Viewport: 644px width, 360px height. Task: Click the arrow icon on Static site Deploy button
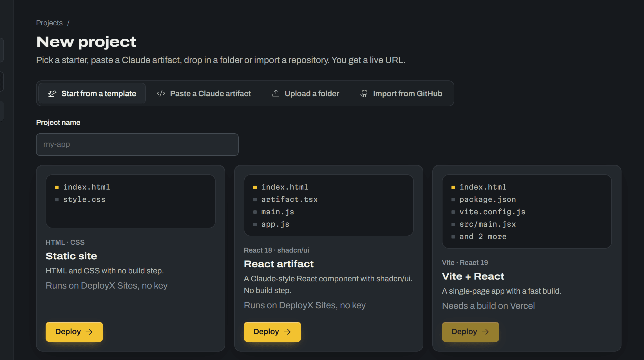[89, 332]
